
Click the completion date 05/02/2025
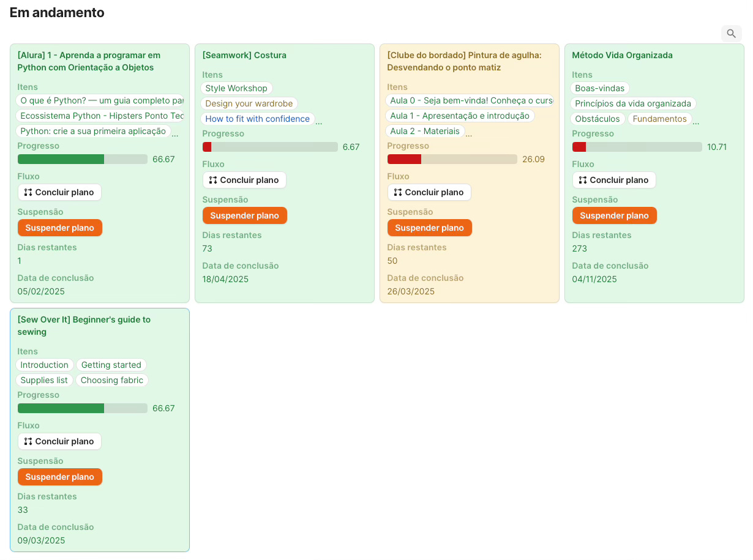coord(41,291)
